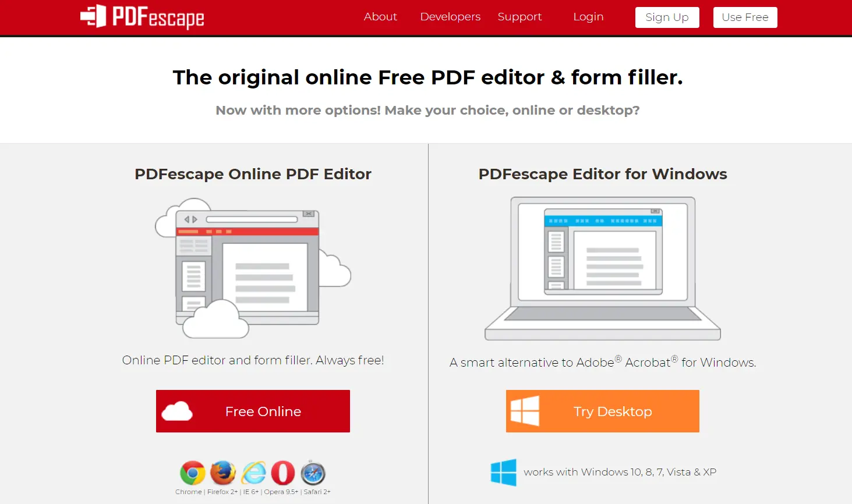Launch the Free Online editor button
This screenshot has width=852, height=504.
(253, 411)
